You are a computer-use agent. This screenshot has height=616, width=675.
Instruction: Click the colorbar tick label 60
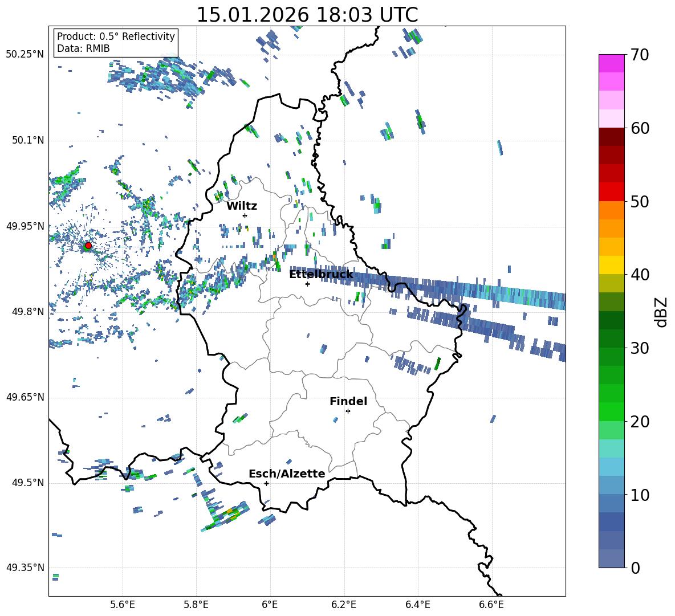coord(639,128)
